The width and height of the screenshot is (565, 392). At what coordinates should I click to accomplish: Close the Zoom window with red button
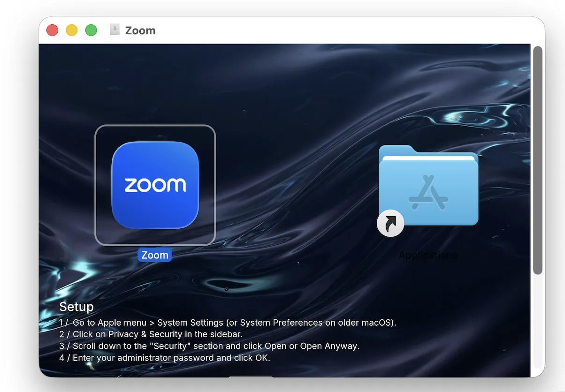coord(53,30)
